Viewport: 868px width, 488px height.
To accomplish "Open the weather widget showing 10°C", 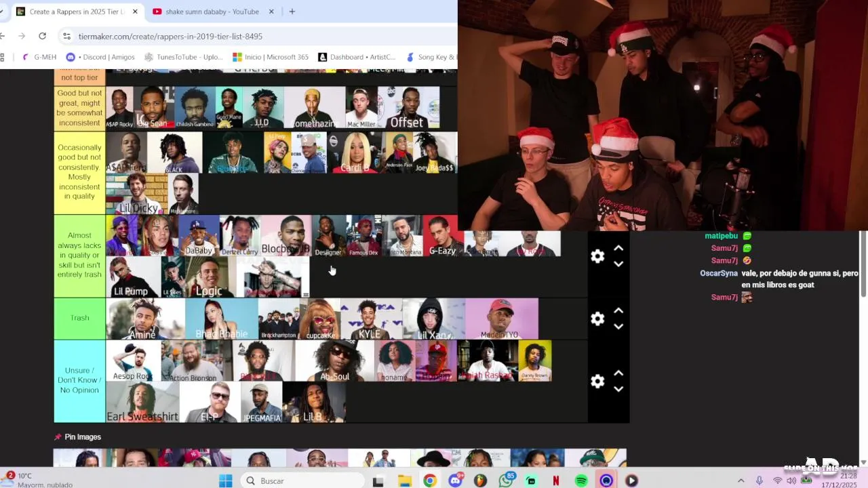I will coord(37,480).
